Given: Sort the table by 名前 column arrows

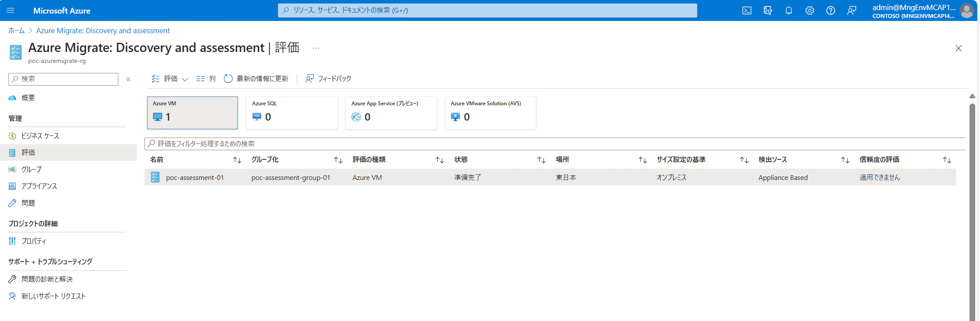Looking at the screenshot, I should pyautogui.click(x=237, y=160).
